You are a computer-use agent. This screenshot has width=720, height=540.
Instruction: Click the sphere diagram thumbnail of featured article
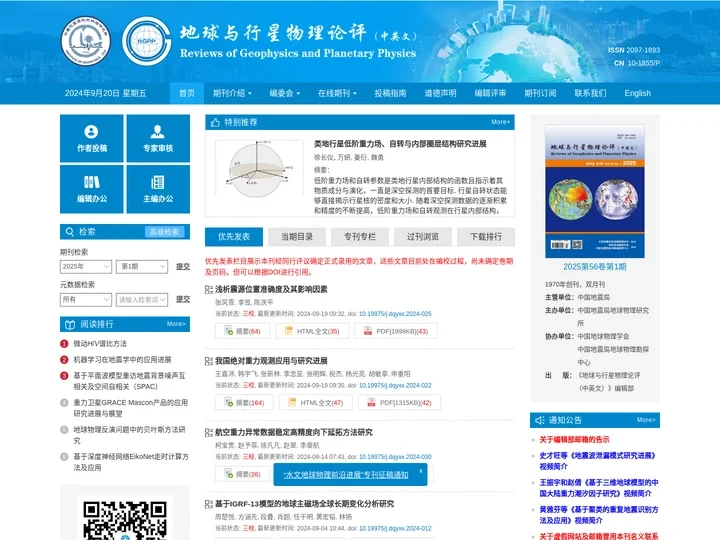pos(259,171)
